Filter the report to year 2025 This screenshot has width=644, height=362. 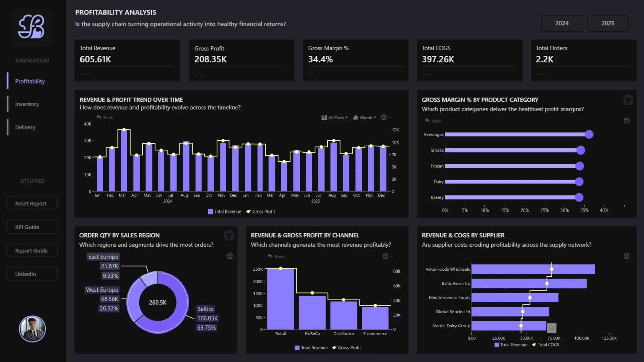point(608,23)
